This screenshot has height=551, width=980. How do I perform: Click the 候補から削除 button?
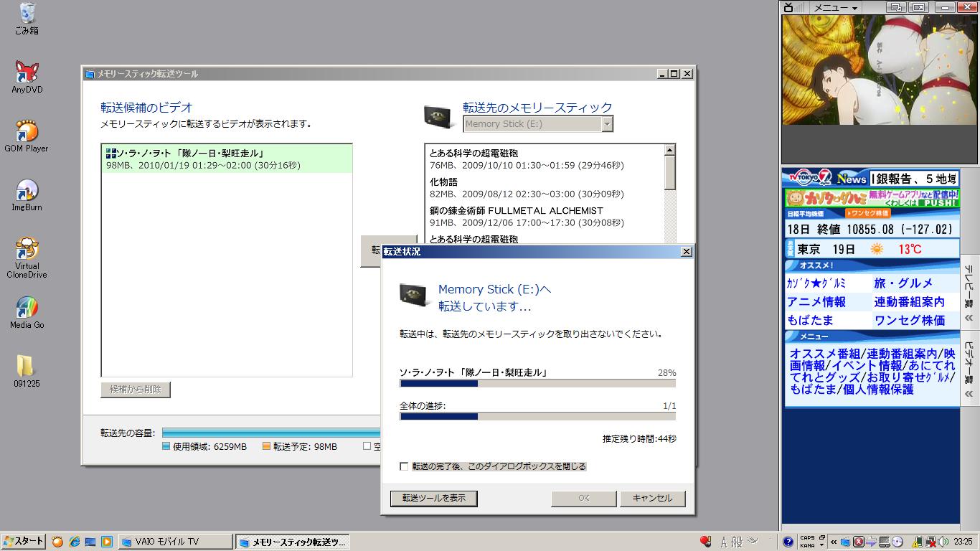tap(136, 390)
